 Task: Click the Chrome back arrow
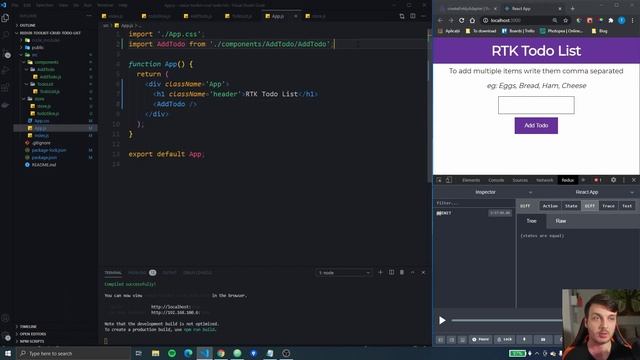(x=440, y=20)
